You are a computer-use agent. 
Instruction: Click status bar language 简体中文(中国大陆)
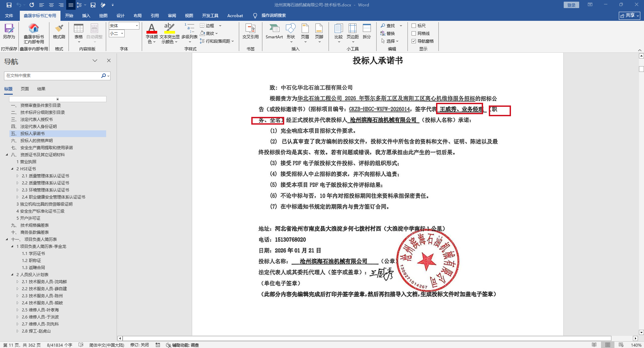106,345
